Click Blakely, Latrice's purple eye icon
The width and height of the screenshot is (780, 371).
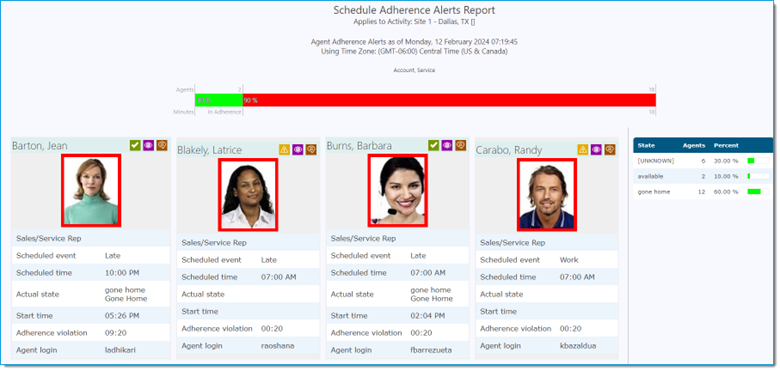tap(297, 150)
